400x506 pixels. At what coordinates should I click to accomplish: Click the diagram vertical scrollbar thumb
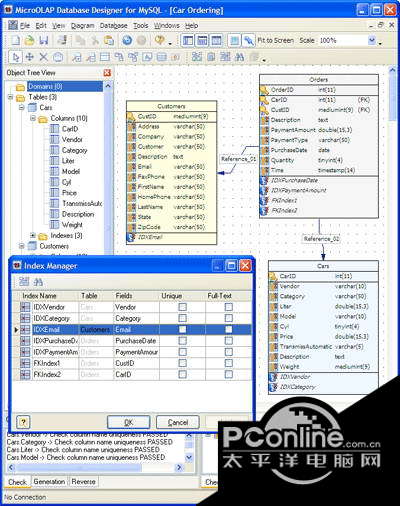click(392, 98)
